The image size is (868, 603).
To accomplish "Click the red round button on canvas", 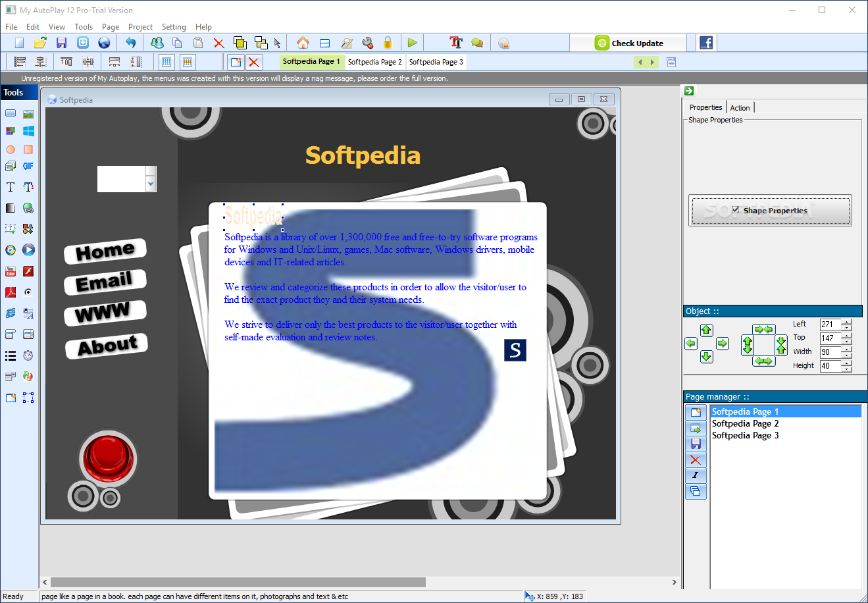I will 108,458.
